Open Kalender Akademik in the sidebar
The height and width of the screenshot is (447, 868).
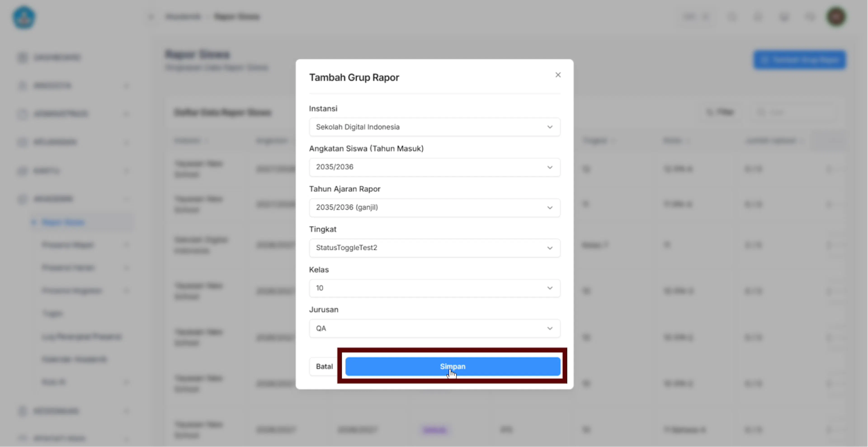[74, 359]
